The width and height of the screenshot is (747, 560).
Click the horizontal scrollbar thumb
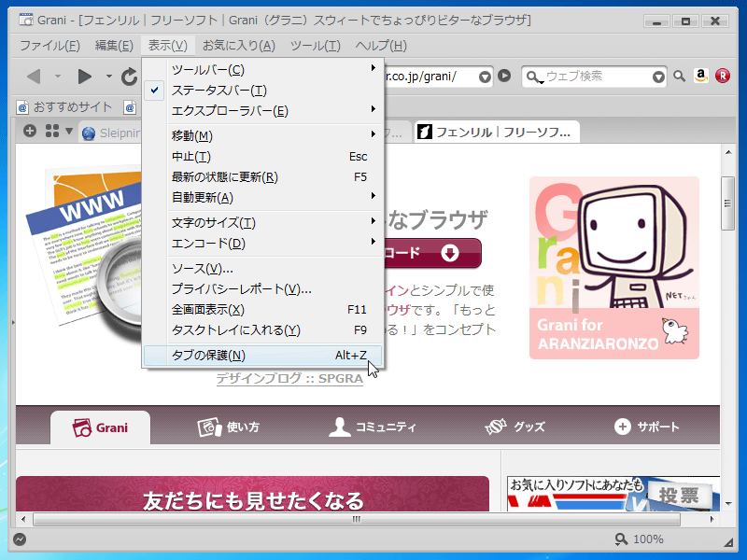[357, 519]
